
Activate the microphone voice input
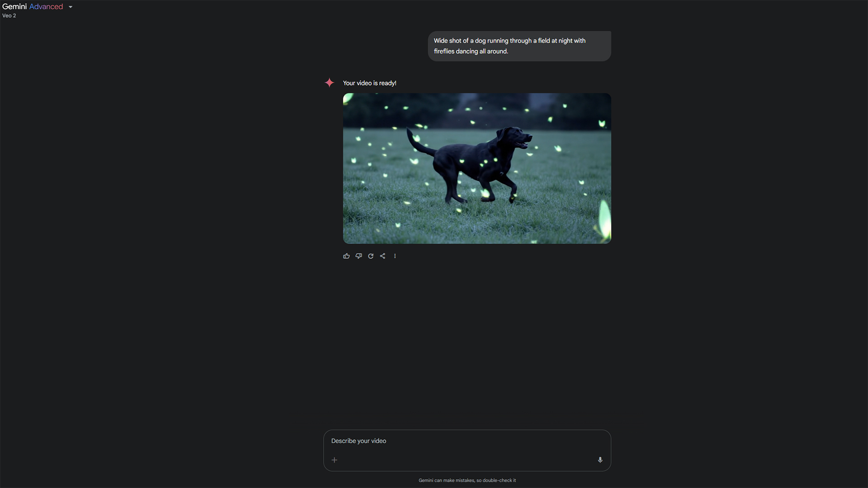600,460
